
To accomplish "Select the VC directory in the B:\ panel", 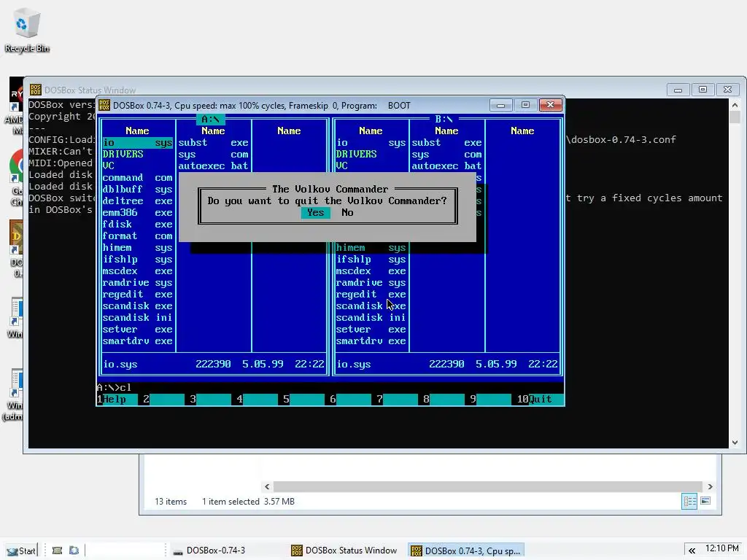I will [341, 166].
